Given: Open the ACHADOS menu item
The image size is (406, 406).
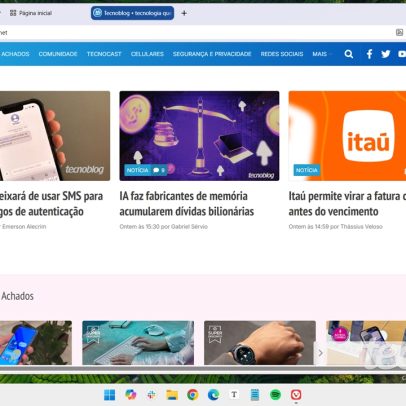Looking at the screenshot, I should click(15, 54).
